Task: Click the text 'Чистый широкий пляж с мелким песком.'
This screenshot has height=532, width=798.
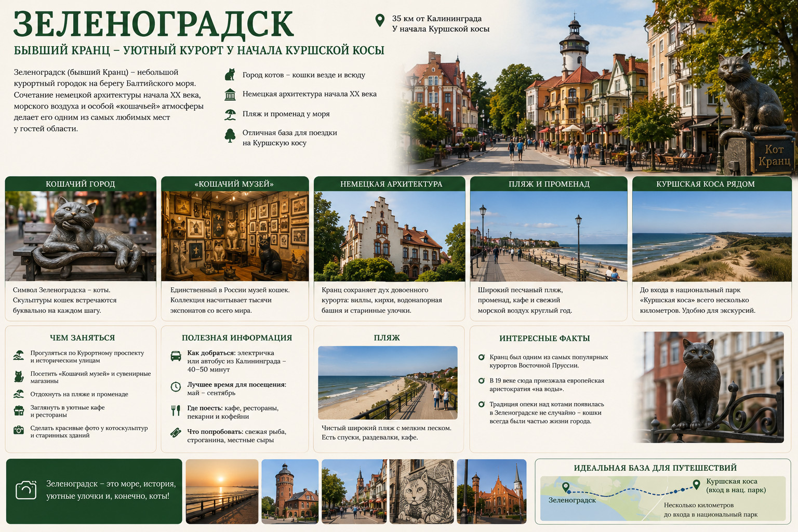Action: [387, 428]
